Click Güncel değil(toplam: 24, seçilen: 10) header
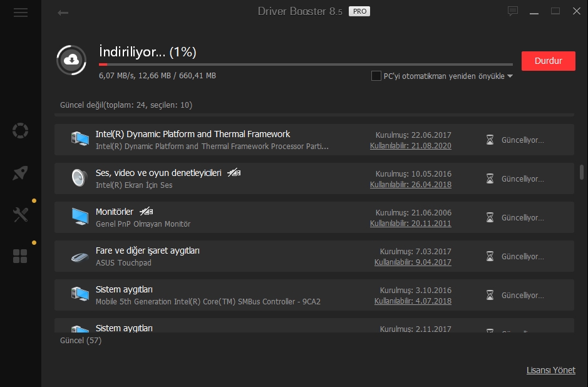Viewport: 588px width, 387px height. [126, 105]
